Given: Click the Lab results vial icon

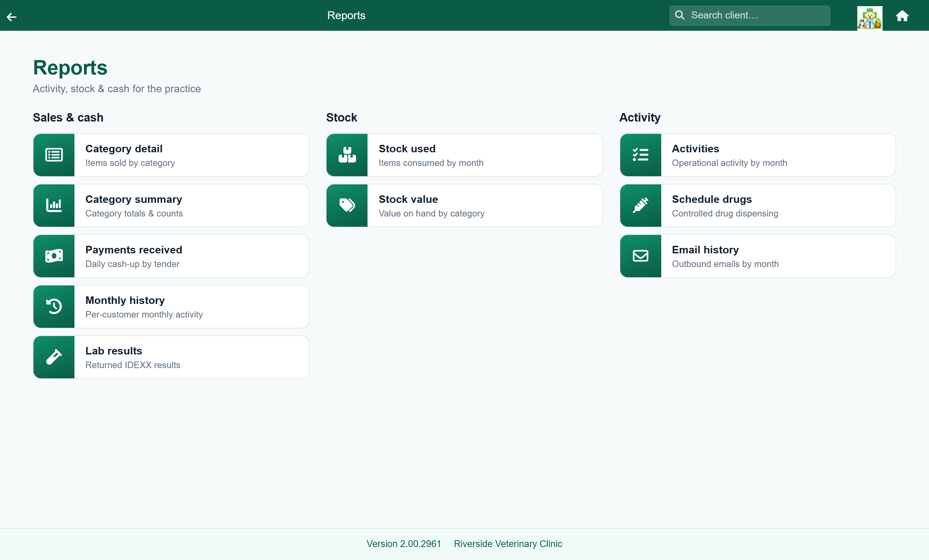Looking at the screenshot, I should (54, 357).
